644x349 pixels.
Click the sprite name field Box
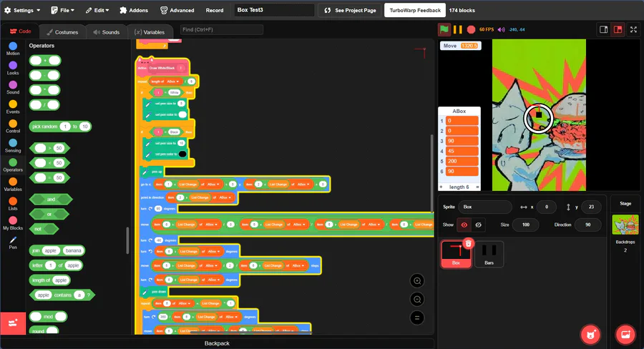(x=485, y=207)
